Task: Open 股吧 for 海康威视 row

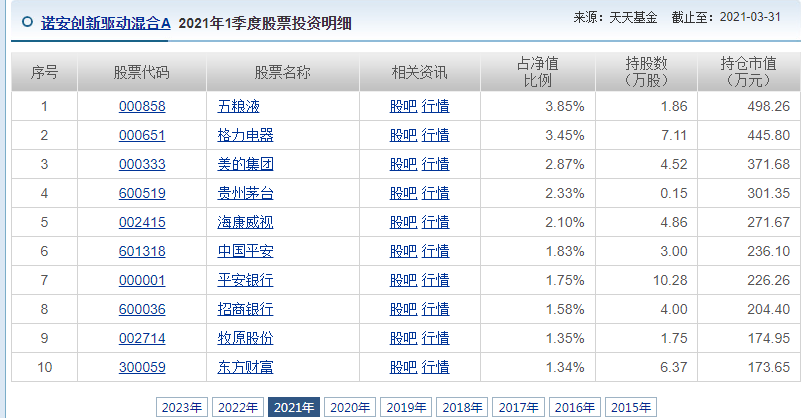Action: pos(404,222)
